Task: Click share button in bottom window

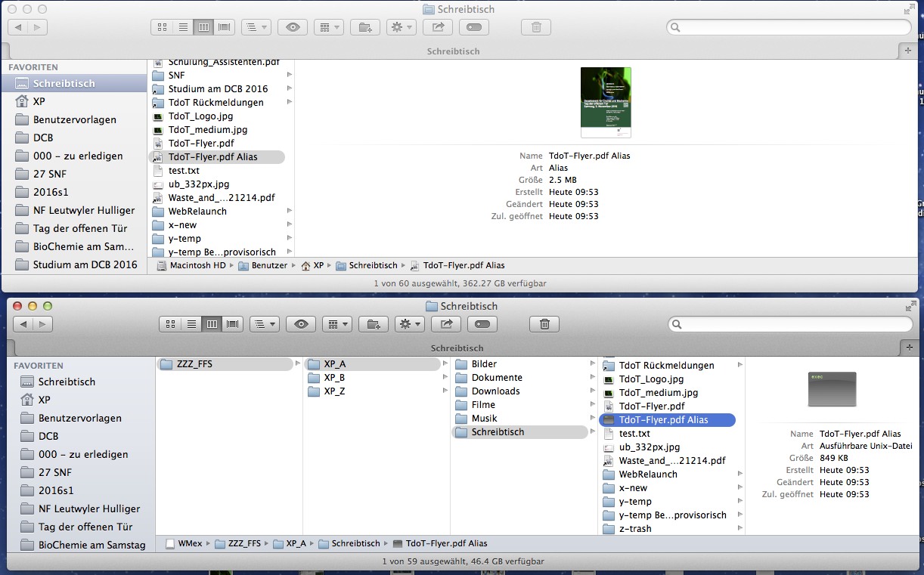Action: point(446,324)
